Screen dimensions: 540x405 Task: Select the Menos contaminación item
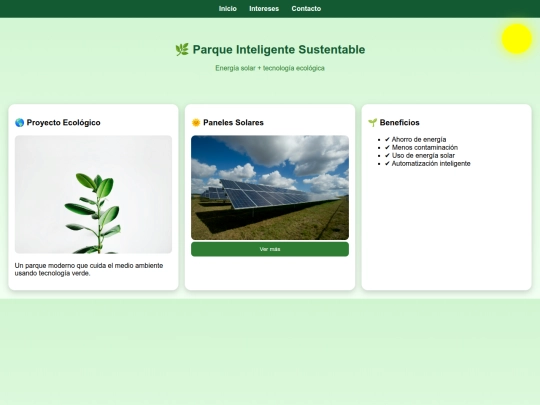coord(421,147)
